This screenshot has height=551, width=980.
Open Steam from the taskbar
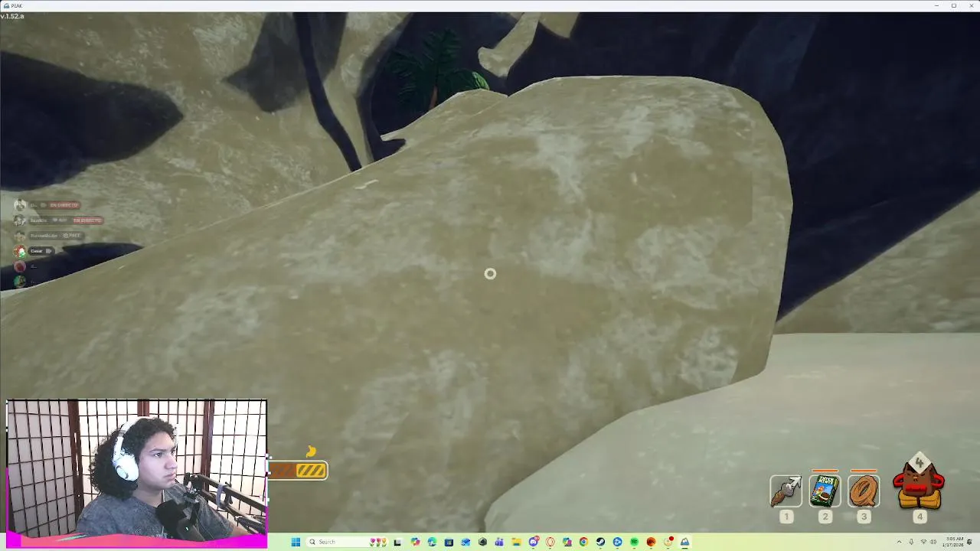pos(600,542)
